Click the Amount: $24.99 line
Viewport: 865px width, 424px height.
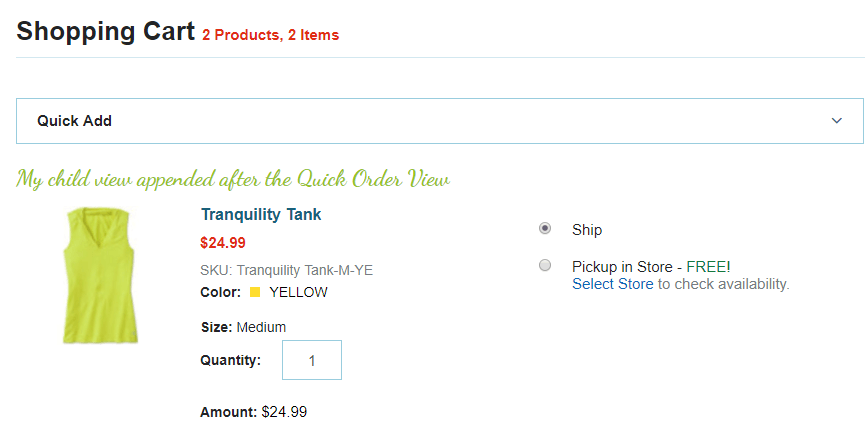point(253,412)
